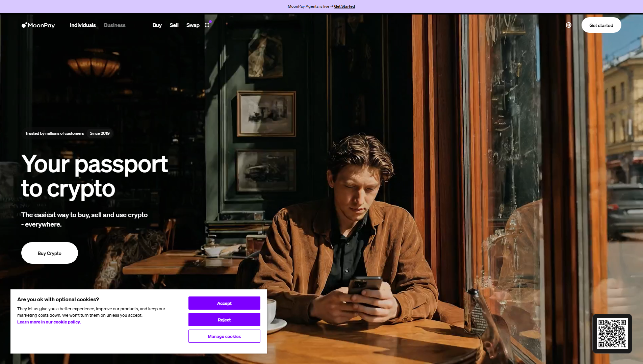Screen dimensions: 643x364
Task: Click the 'Your passport to crypto' headline
Action: point(95,176)
